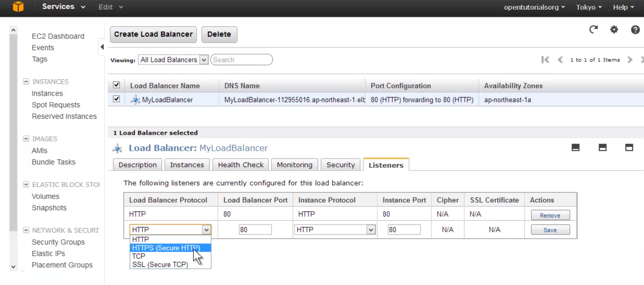
Task: Refresh the load balancer list
Action: 594,29
